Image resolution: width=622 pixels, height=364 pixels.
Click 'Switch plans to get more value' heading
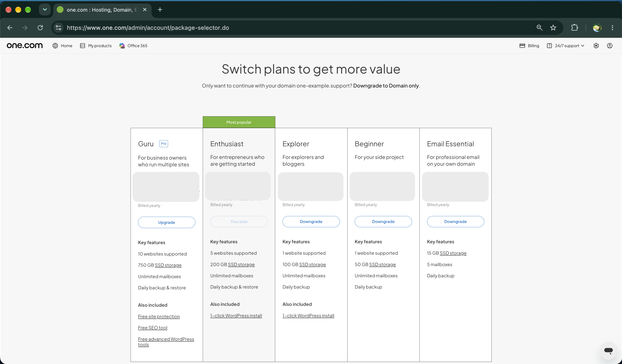(x=311, y=69)
